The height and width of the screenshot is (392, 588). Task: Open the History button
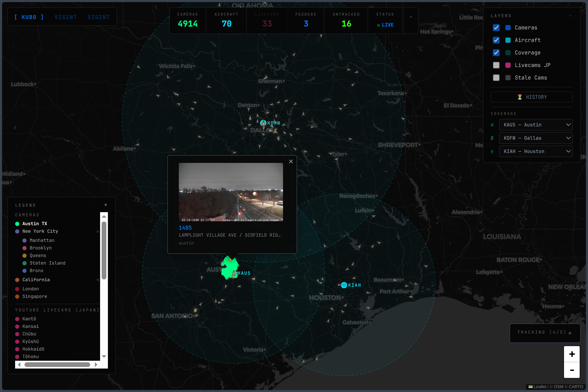pos(532,97)
